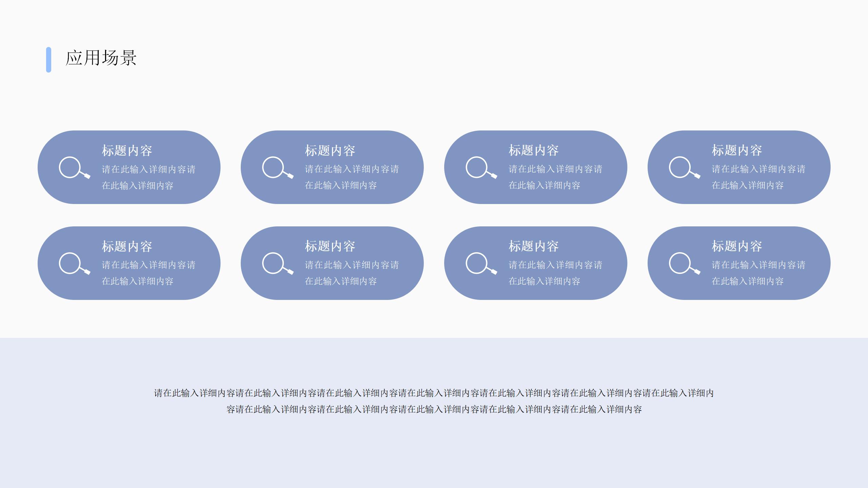The image size is (868, 488).
Task: Click the magnifier icon in bottom row's third card
Action: coord(481,263)
